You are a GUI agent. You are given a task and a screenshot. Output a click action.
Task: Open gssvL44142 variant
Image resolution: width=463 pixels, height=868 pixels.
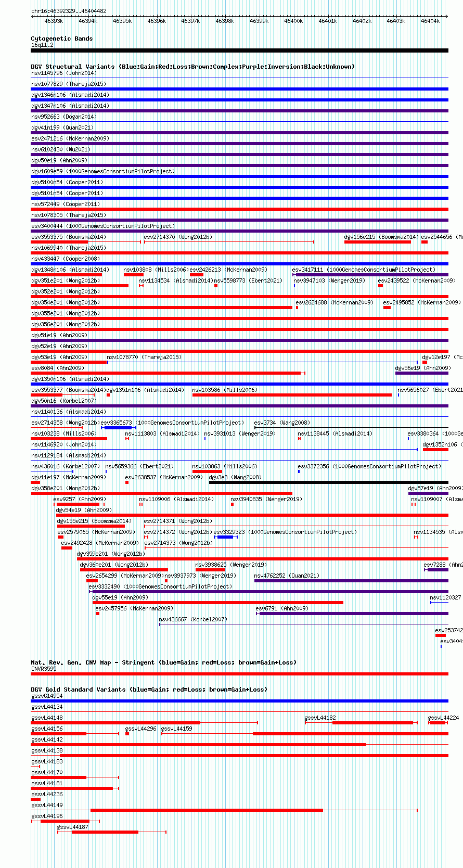point(47,739)
